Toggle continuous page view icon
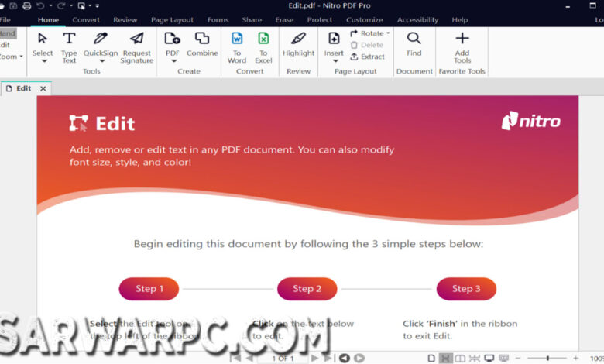The height and width of the screenshot is (364, 604). (446, 359)
